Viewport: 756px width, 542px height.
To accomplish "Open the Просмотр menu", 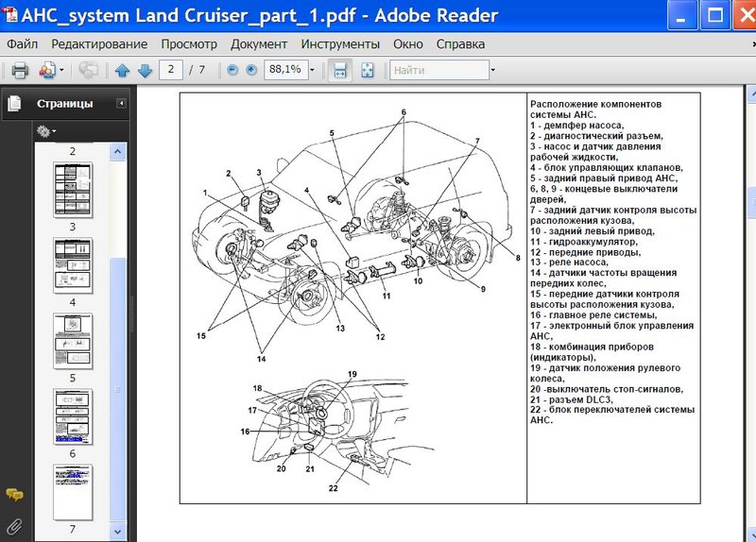I will point(189,44).
